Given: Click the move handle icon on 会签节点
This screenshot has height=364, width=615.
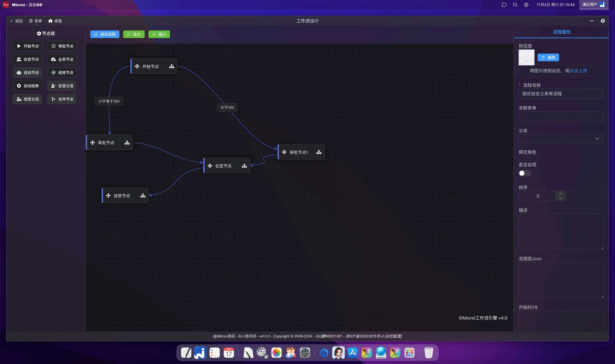Looking at the screenshot, I should point(210,166).
